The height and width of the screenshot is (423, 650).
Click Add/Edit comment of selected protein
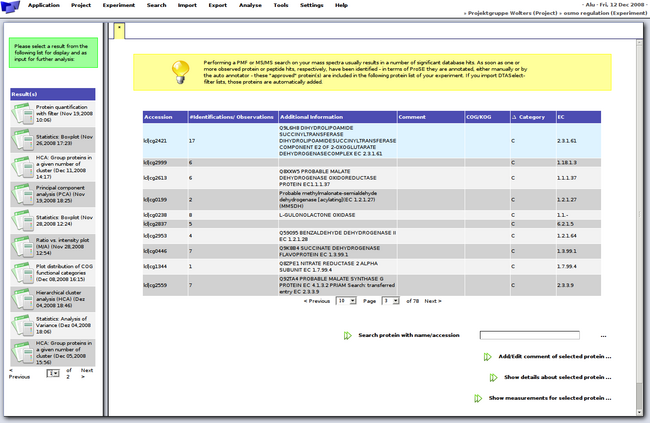[x=555, y=357]
